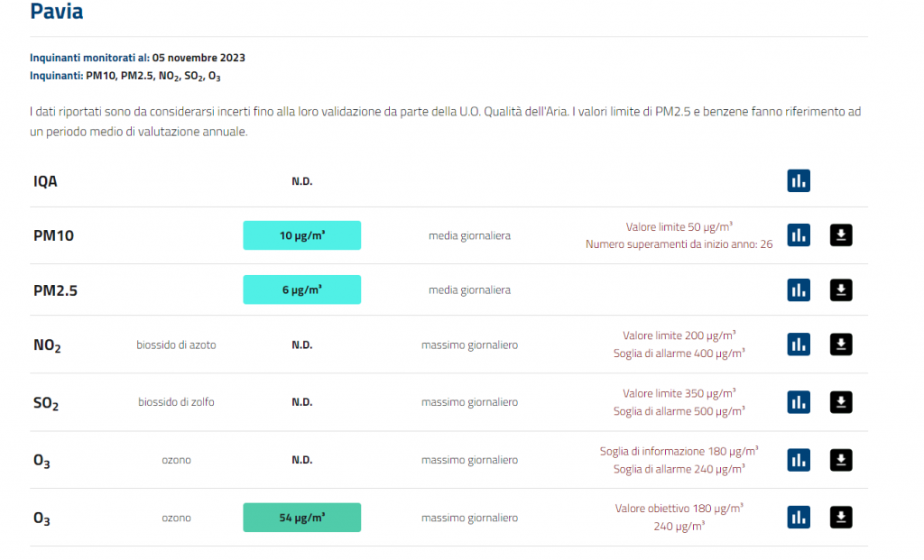Open the PM2.5 chart icon
924x560 pixels.
(798, 290)
